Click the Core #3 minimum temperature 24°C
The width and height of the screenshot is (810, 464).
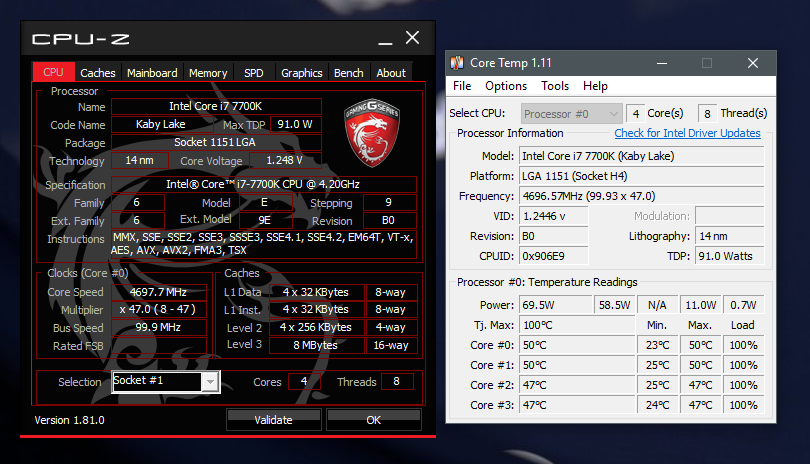(x=657, y=405)
